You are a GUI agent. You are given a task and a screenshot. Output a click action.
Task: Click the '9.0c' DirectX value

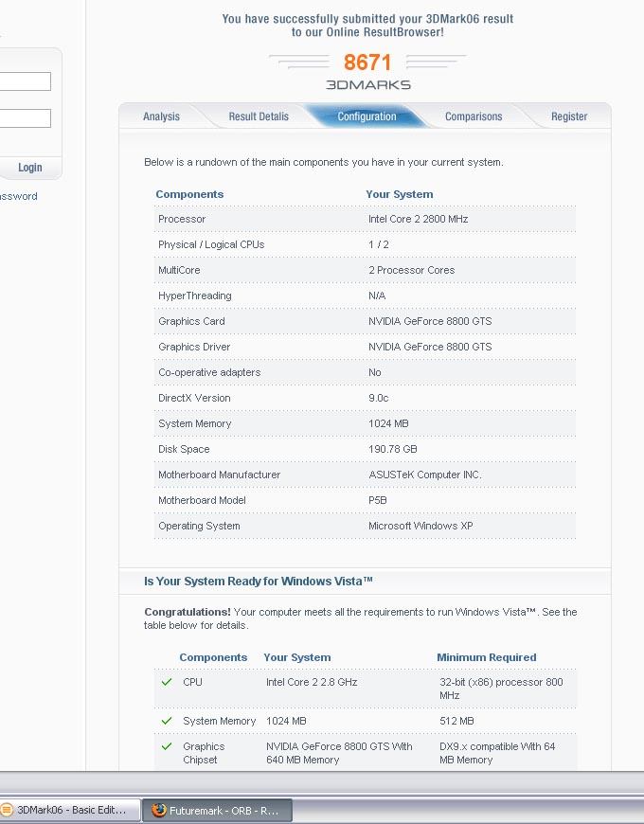[378, 398]
